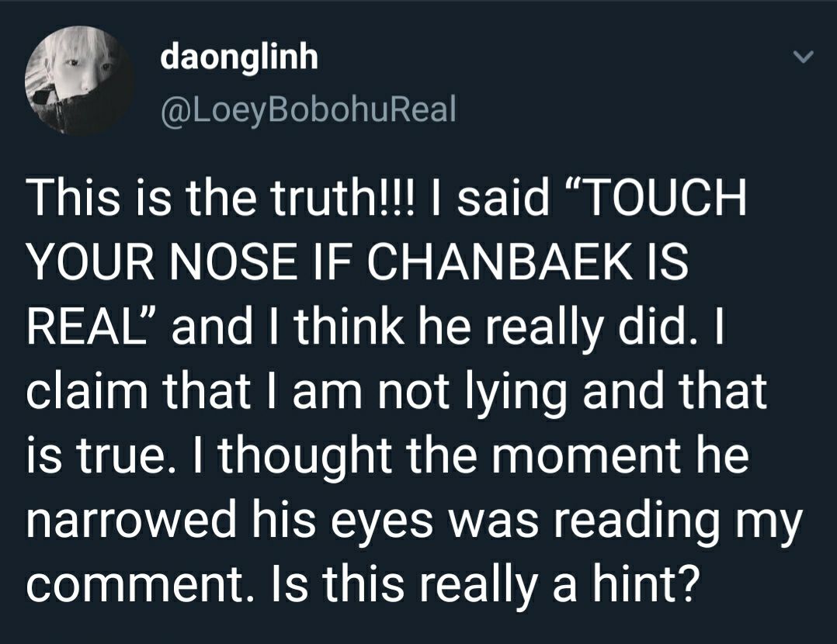Viewport: 837px width, 644px height.
Task: Click the word "narrowed" in the tweet
Action: (130, 521)
